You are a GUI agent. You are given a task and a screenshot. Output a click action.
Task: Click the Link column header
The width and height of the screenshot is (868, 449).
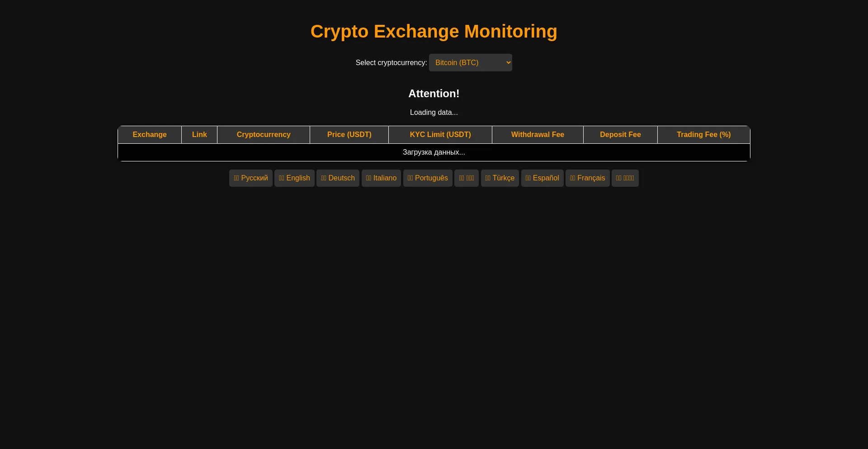click(199, 134)
